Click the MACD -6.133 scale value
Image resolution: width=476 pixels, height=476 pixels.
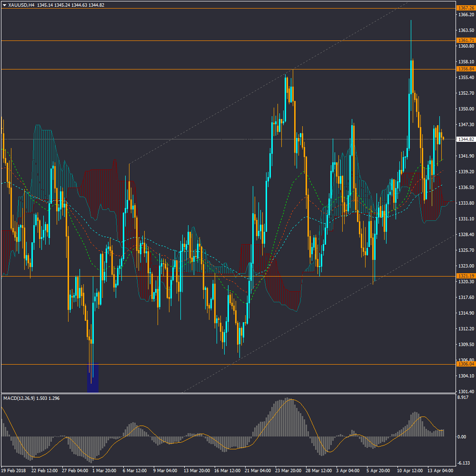(463, 463)
